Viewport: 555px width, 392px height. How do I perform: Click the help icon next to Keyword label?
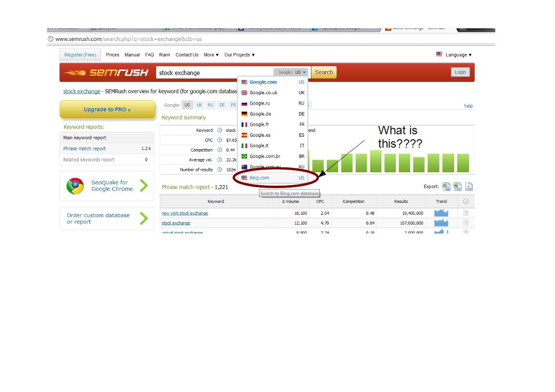tap(219, 130)
